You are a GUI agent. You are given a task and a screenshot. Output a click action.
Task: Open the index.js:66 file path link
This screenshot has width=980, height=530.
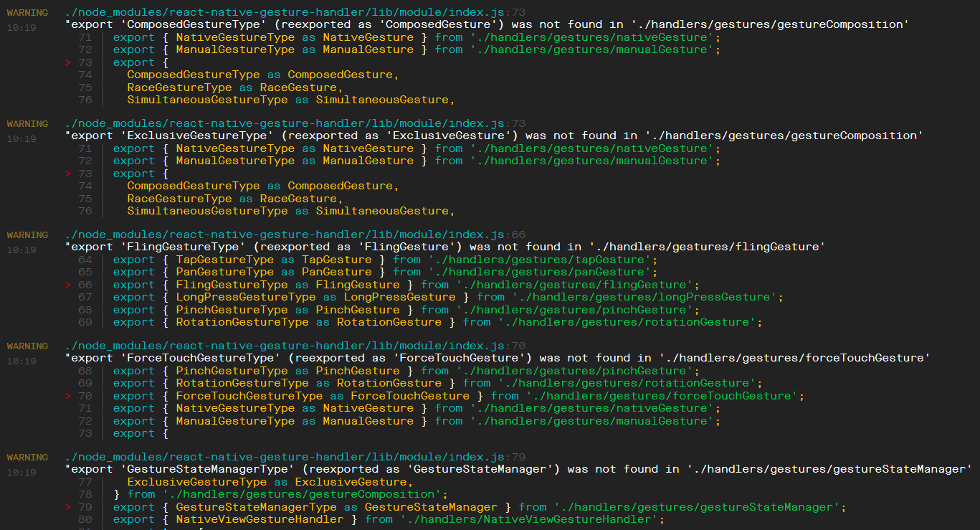(295, 235)
